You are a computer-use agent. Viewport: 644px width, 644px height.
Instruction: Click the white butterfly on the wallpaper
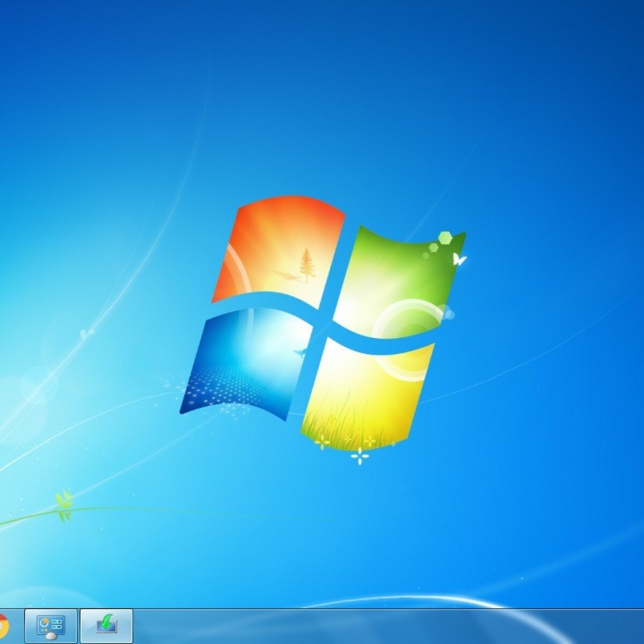459,260
